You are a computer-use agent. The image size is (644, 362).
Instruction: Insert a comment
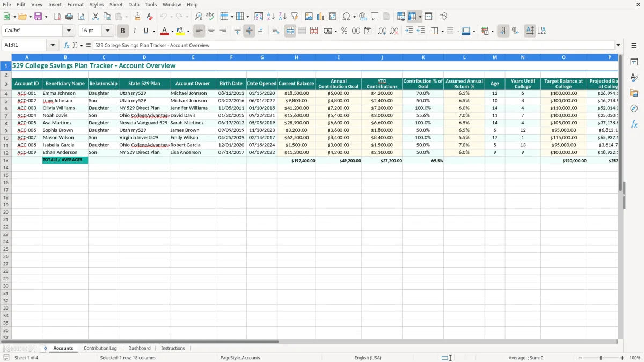tap(375, 17)
